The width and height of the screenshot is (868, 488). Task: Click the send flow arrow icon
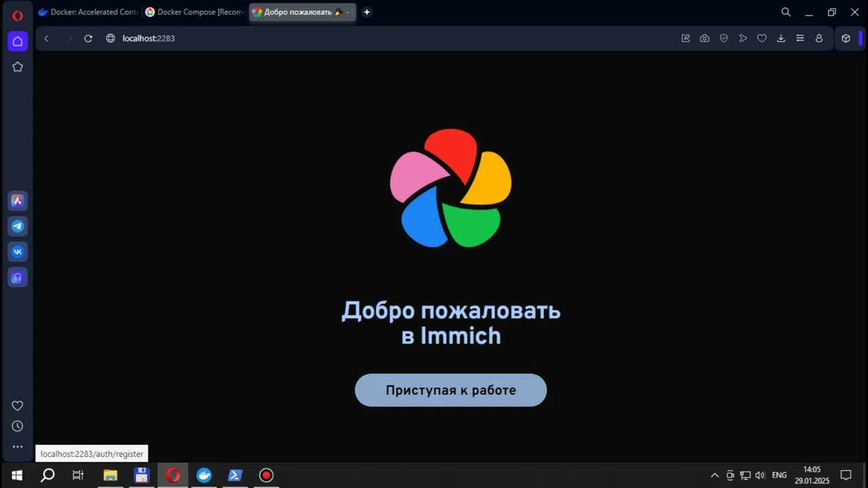coord(743,39)
